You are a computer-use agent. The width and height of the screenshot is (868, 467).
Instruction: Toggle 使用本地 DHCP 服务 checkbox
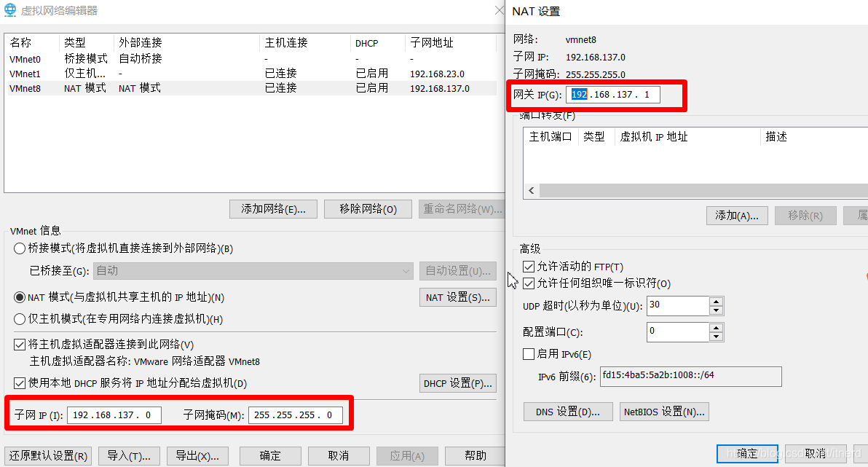click(20, 382)
